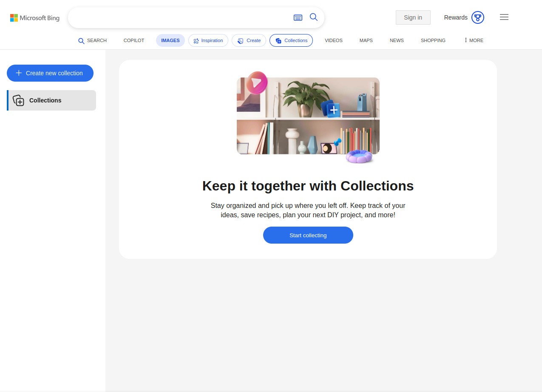Open the on-screen keyboard icon in search box

(x=298, y=17)
